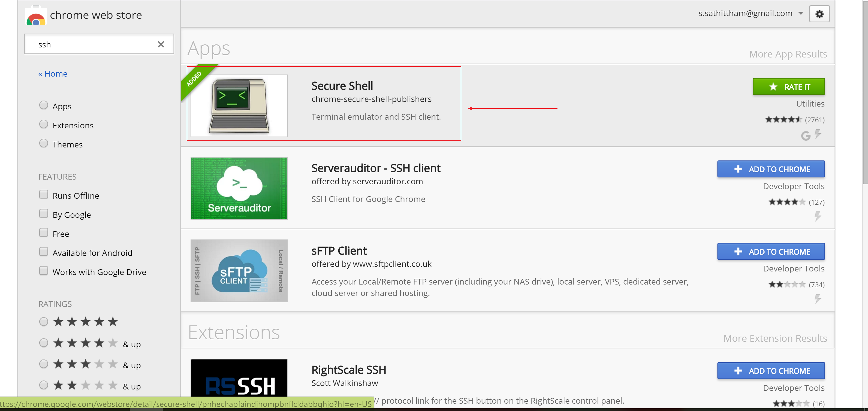Screen dimensions: 868x411
Task: Click the Serverauditor app icon
Action: pyautogui.click(x=239, y=188)
